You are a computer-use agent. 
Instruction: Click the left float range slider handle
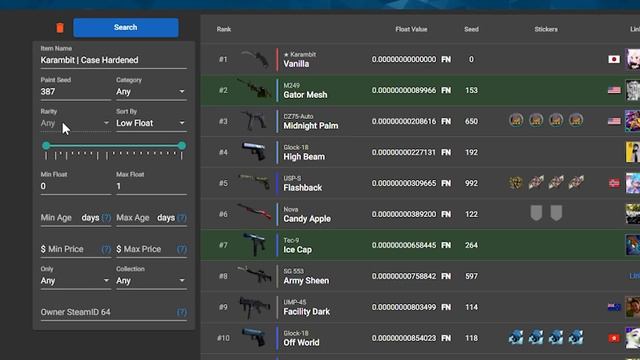pyautogui.click(x=46, y=146)
